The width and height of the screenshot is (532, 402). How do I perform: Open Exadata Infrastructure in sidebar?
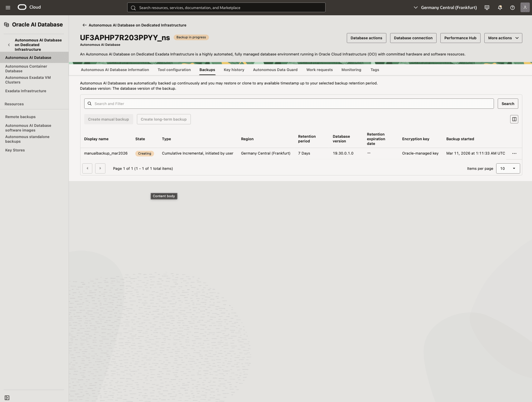point(26,91)
